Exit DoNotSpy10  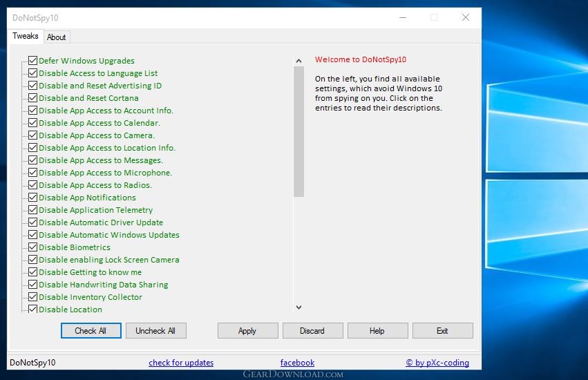442,330
